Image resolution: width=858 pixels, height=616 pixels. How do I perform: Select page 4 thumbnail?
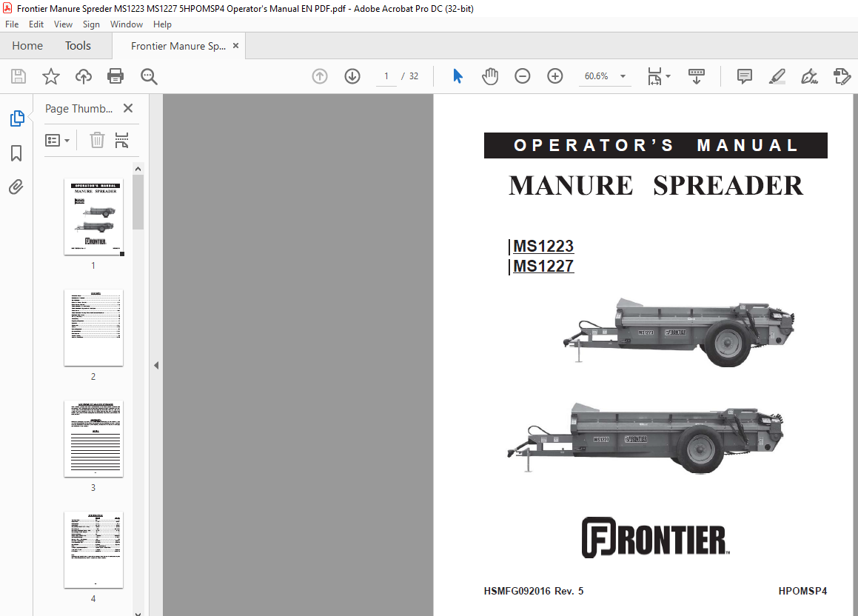93,550
